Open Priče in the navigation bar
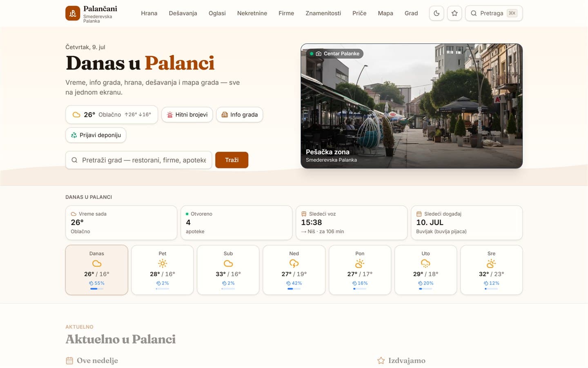This screenshot has height=368, width=588. coord(359,13)
